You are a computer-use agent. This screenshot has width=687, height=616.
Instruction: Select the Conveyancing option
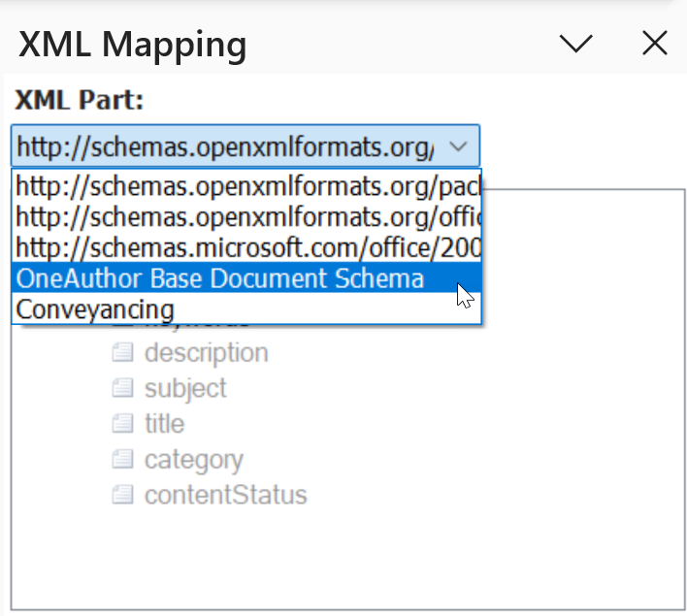246,308
